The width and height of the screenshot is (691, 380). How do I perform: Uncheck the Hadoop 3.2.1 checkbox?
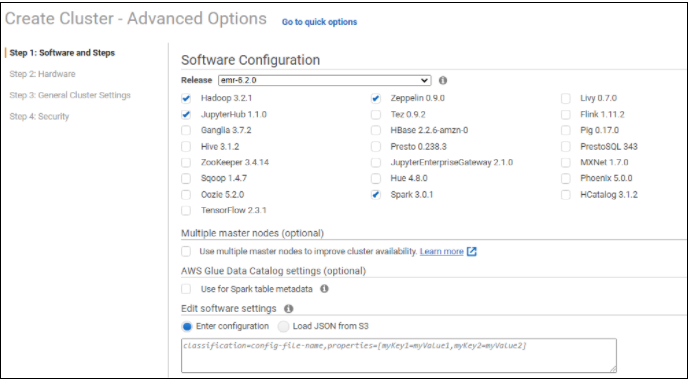click(x=186, y=98)
